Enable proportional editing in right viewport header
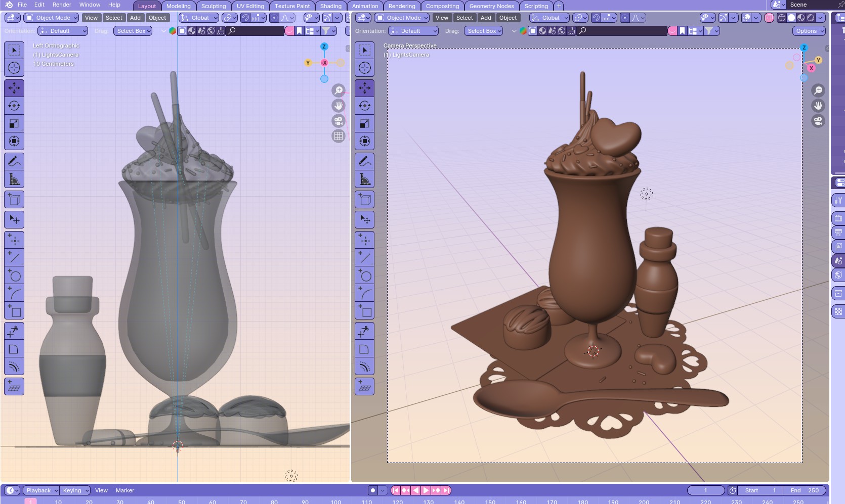 (x=625, y=18)
